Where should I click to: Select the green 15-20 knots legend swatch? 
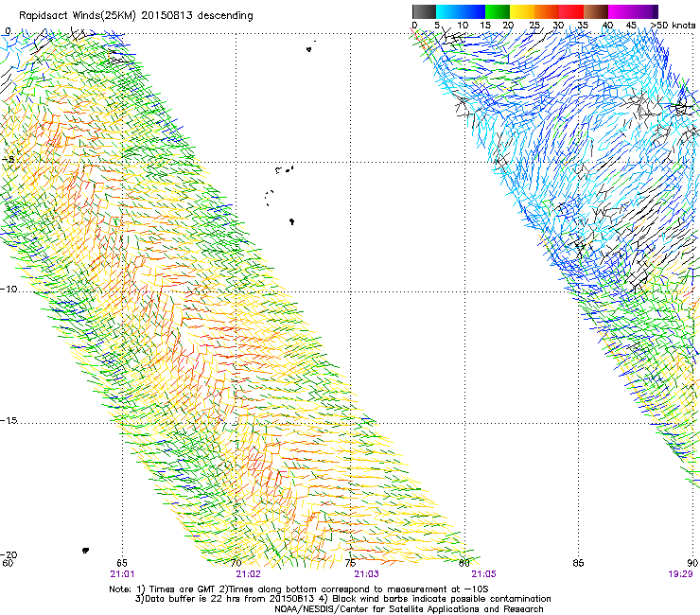pyautogui.click(x=498, y=11)
